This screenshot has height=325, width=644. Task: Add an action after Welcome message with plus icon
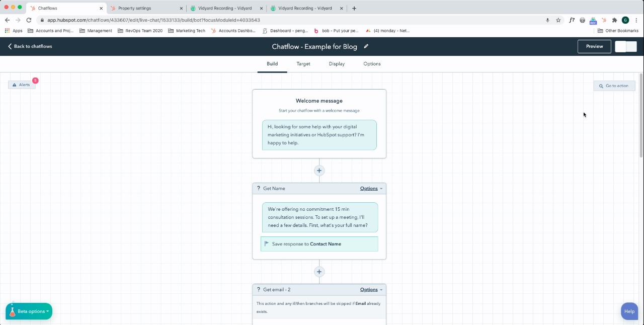coord(319,171)
